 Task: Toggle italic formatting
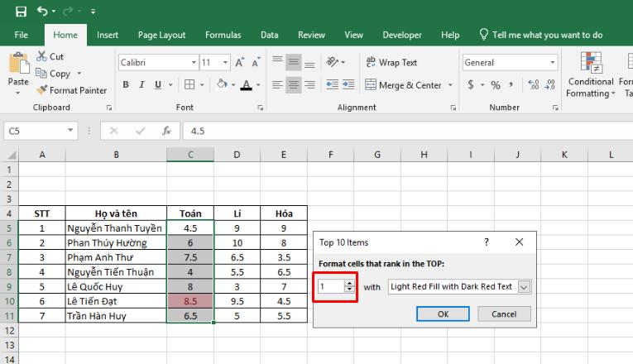(141, 84)
